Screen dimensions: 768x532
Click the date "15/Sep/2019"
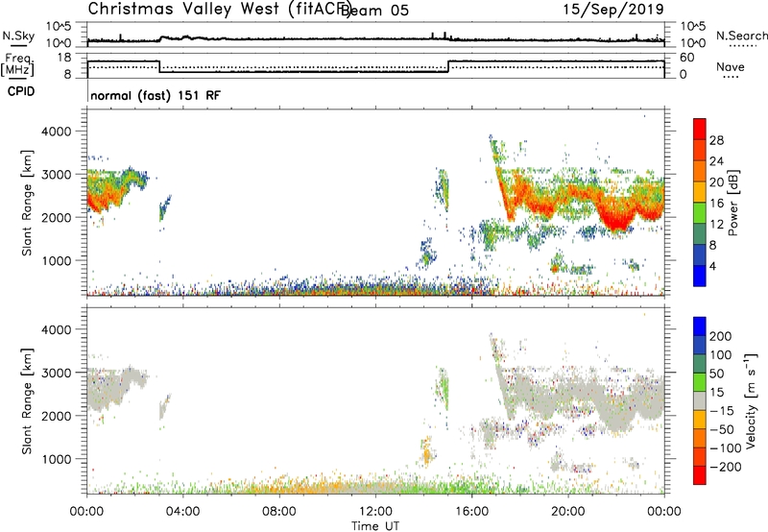pyautogui.click(x=613, y=9)
